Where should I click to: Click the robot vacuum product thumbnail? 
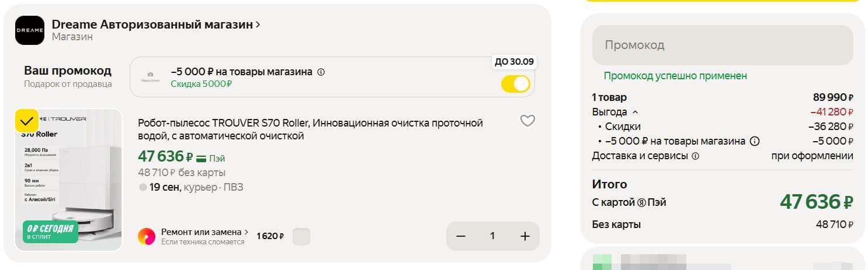click(x=68, y=180)
